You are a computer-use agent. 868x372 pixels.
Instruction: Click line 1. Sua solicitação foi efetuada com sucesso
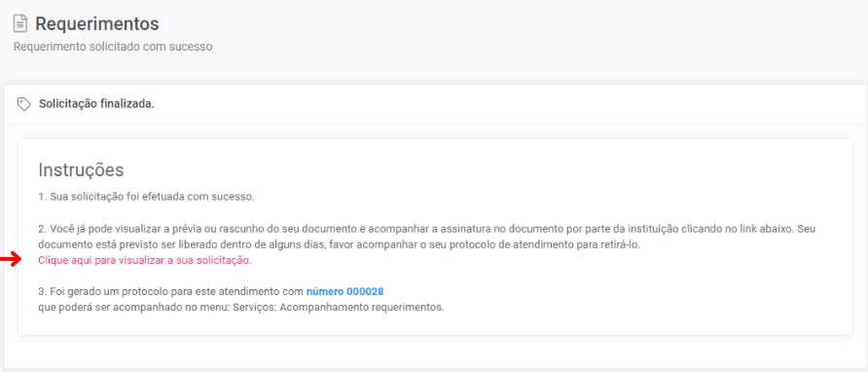click(146, 197)
